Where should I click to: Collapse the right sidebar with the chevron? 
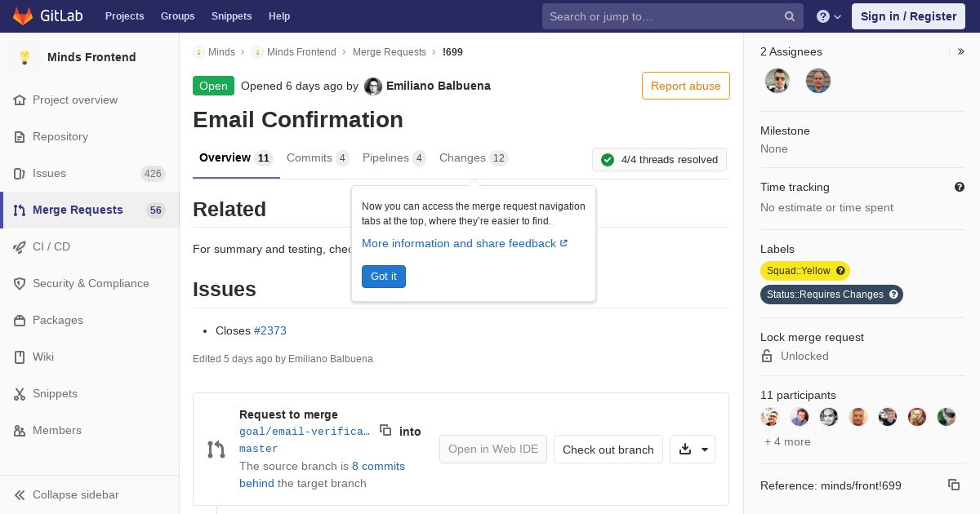click(961, 51)
